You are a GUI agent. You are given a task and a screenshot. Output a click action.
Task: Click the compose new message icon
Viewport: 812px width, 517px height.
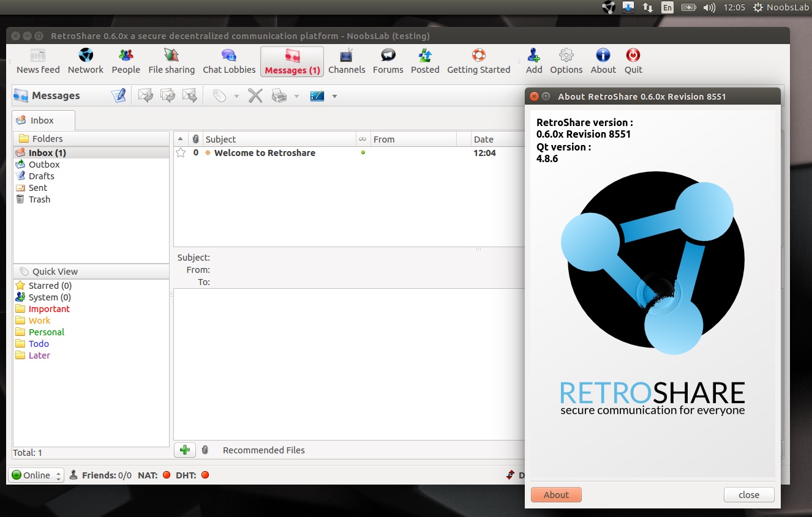[119, 95]
